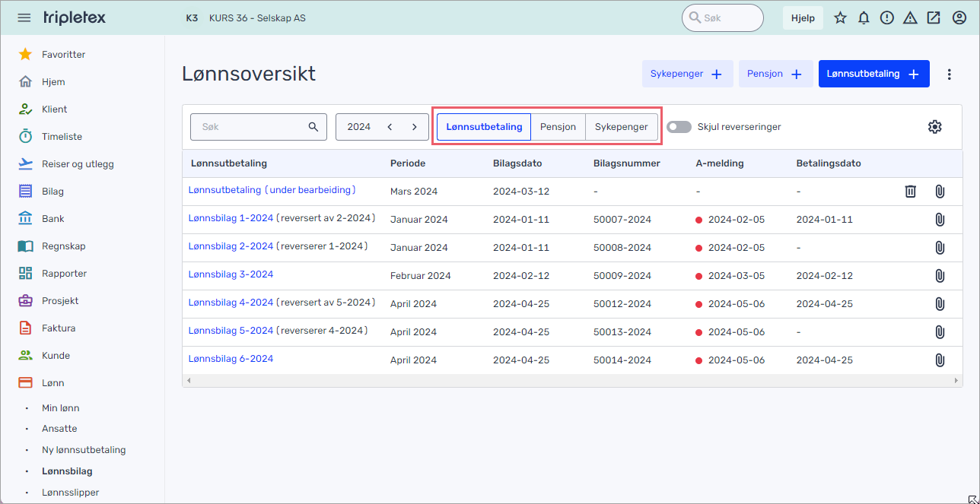Screen dimensions: 980x504
Task: Open the user profile icon
Action: click(959, 17)
